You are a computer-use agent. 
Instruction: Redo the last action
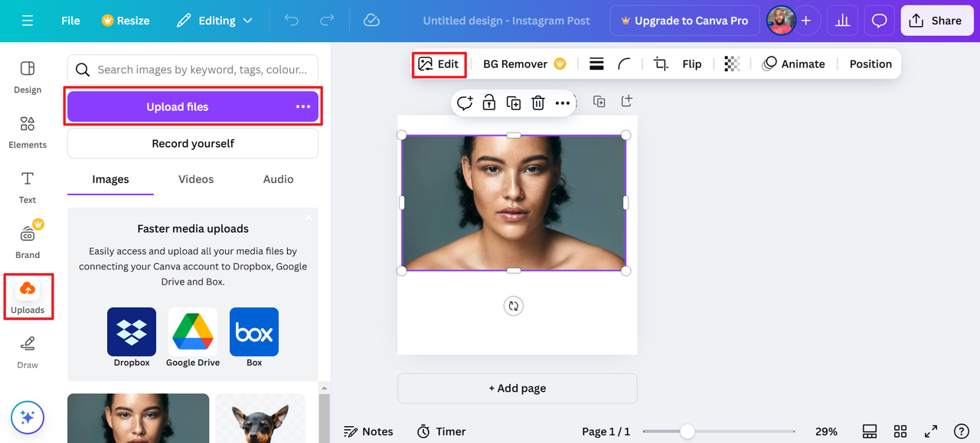(x=327, y=21)
